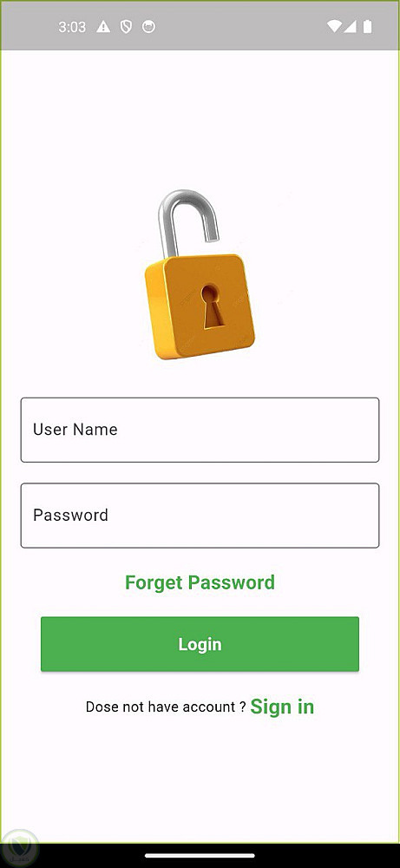
Task: Tap the 'Dose not have account ?' text
Action: tap(166, 707)
